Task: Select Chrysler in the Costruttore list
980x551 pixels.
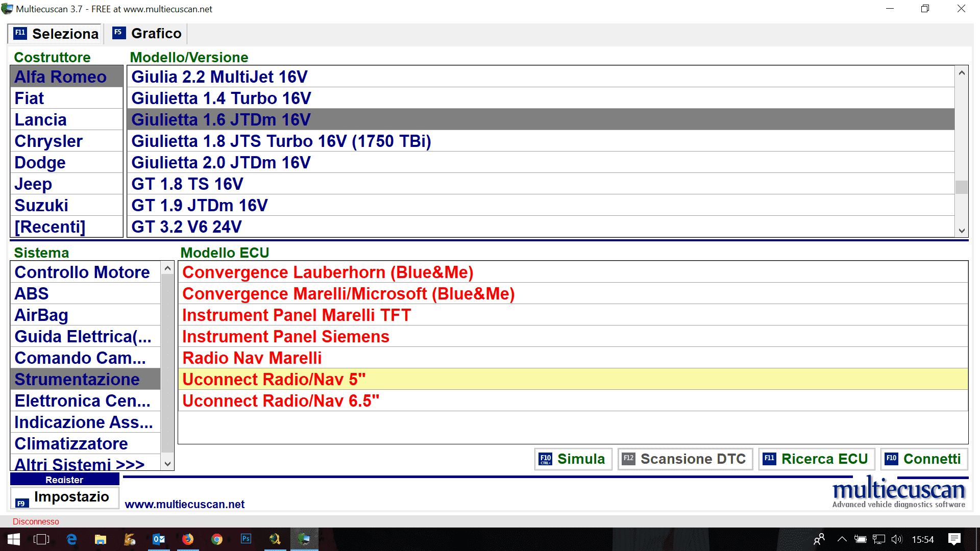Action: (66, 141)
